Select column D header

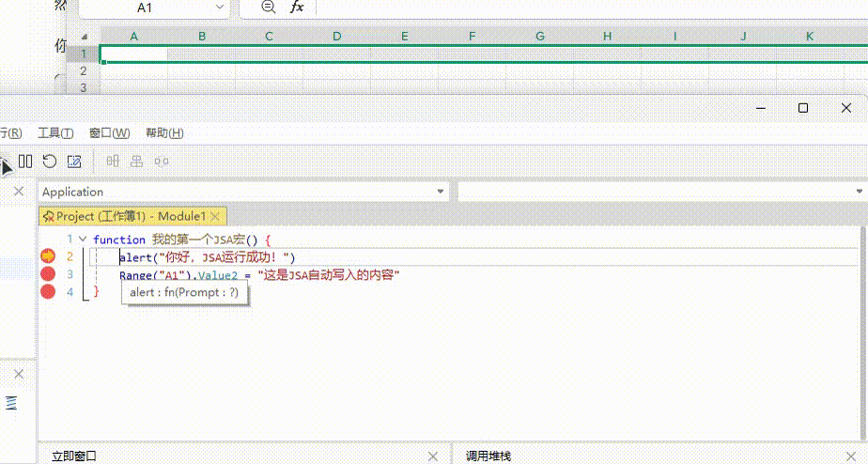[336, 36]
